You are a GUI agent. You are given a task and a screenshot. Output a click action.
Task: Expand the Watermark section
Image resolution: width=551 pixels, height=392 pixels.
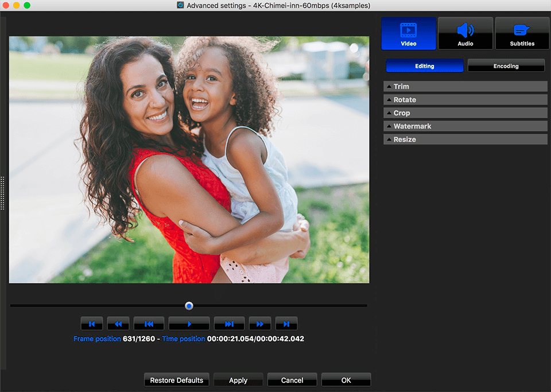pyautogui.click(x=465, y=126)
